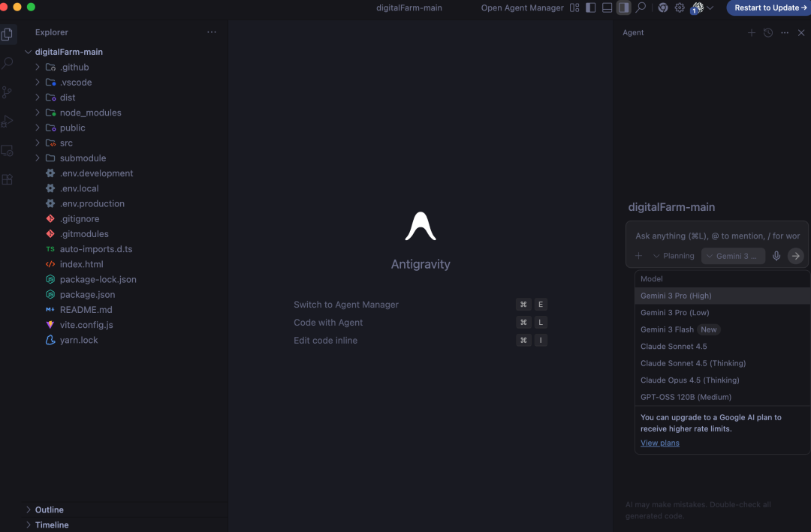
Task: Open the Extensions view
Action: pos(8,179)
